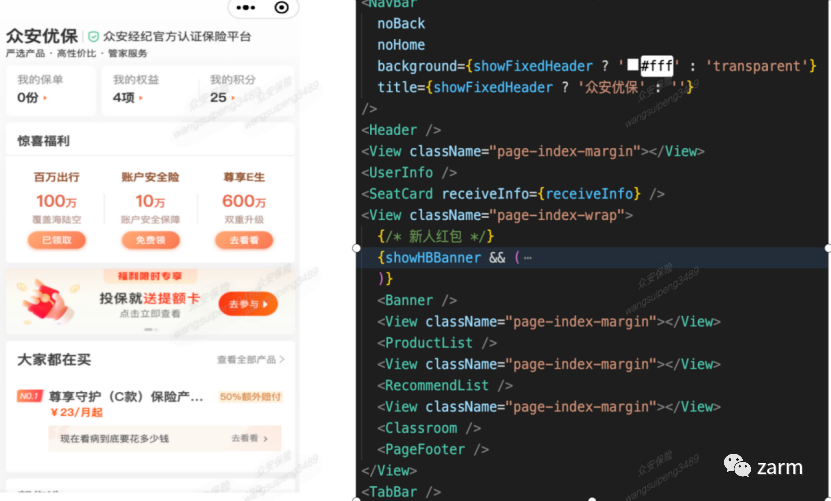Image resolution: width=831 pixels, height=501 pixels.
Task: Click the title={showFixedHeader code line
Action: click(535, 87)
